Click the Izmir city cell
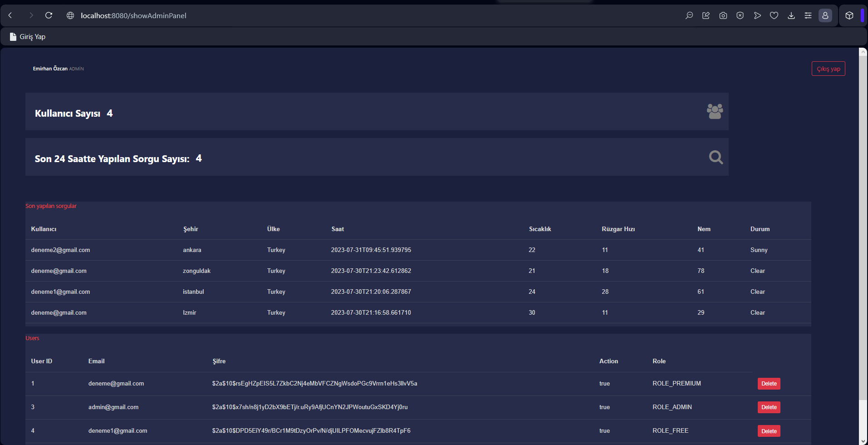Screen dimensions: 868x445 coord(190,313)
